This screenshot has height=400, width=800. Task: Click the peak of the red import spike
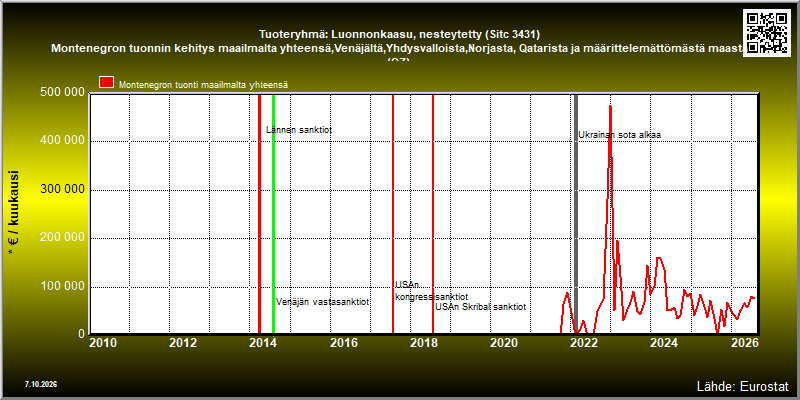pyautogui.click(x=610, y=106)
